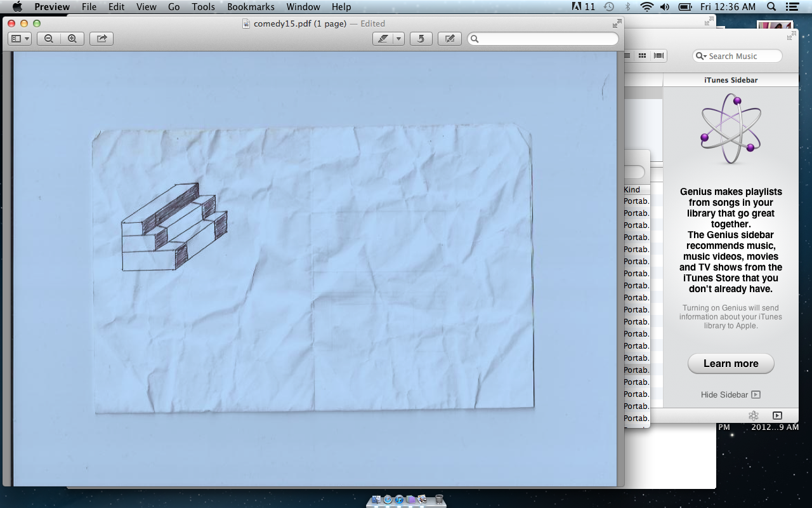Switch iTunes to grid view
Image resolution: width=812 pixels, height=508 pixels.
tap(642, 56)
